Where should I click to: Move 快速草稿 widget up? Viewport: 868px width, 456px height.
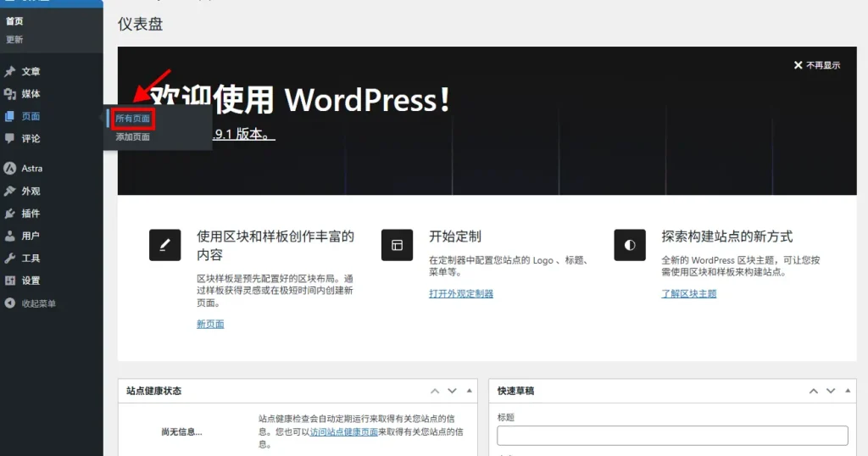pos(813,392)
